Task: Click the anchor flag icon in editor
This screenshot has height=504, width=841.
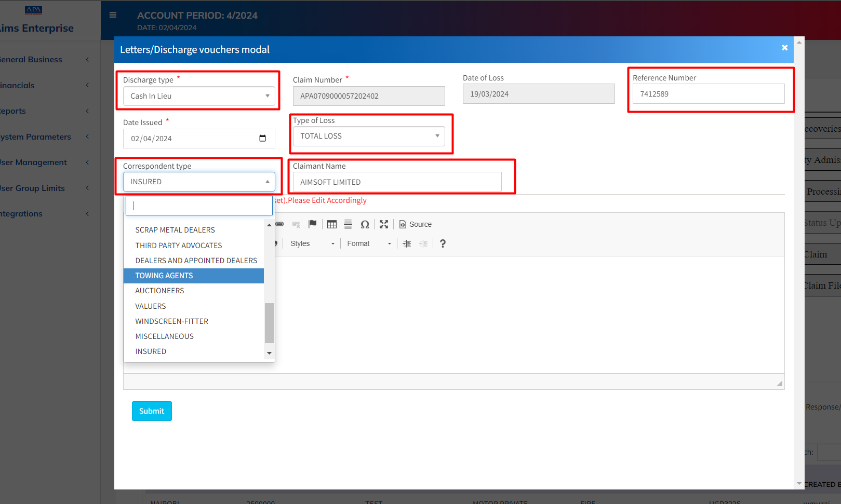Action: click(312, 224)
